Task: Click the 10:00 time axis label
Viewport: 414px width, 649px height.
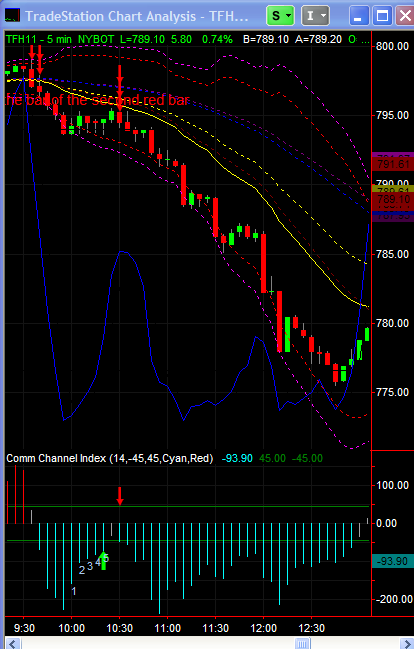Action: click(72, 628)
